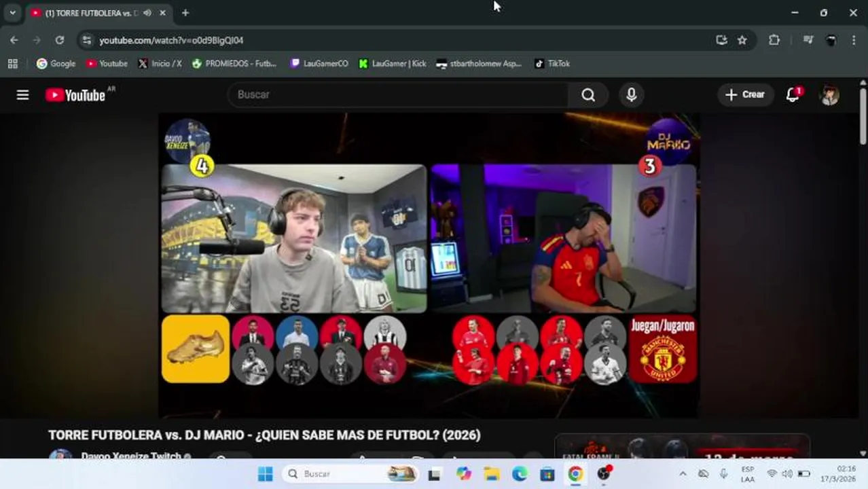Click the search magnifier button
Viewport: 868px width, 489px height.
588,95
